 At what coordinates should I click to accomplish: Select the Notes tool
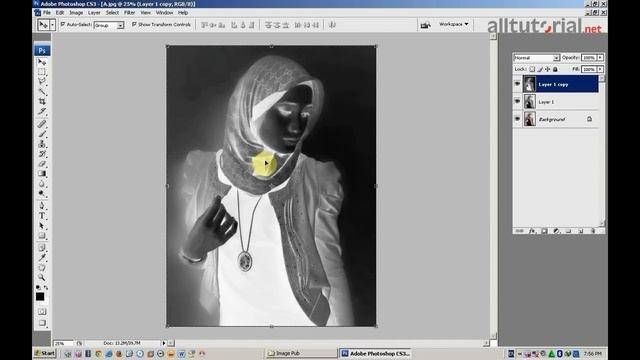click(x=42, y=248)
